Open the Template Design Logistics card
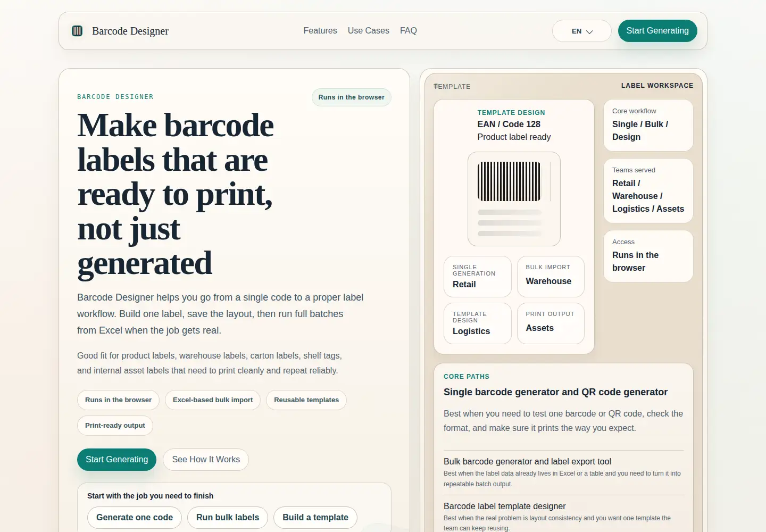 (x=478, y=323)
